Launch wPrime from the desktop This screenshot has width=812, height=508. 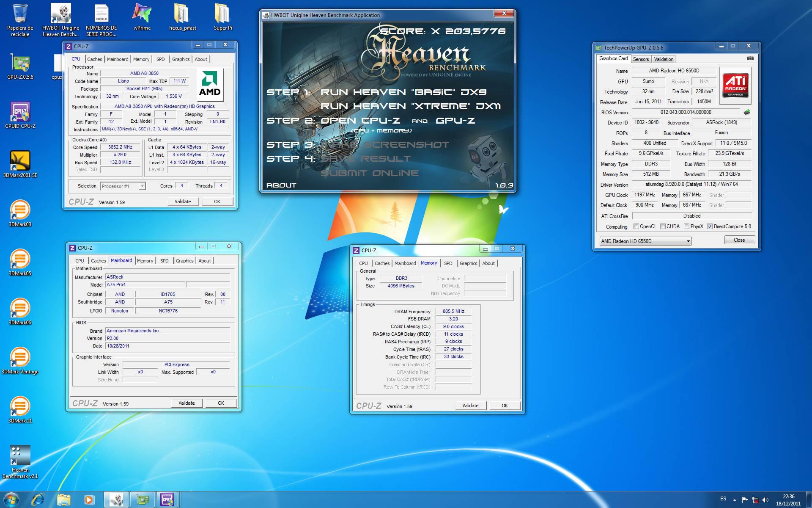[142, 17]
